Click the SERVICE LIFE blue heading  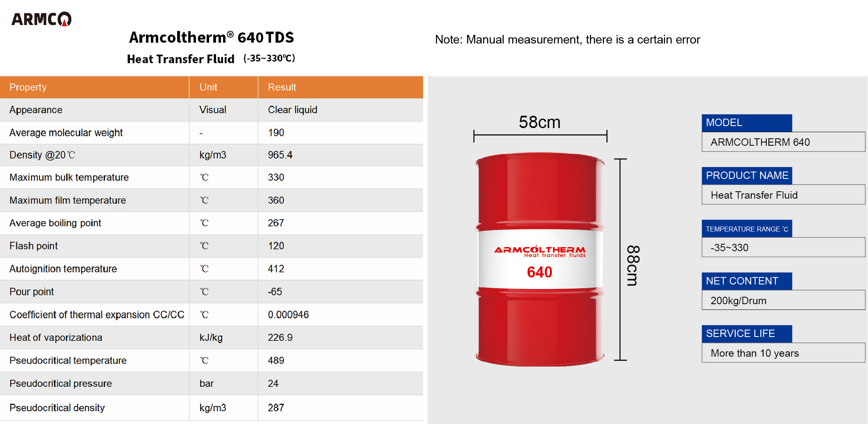tap(747, 334)
